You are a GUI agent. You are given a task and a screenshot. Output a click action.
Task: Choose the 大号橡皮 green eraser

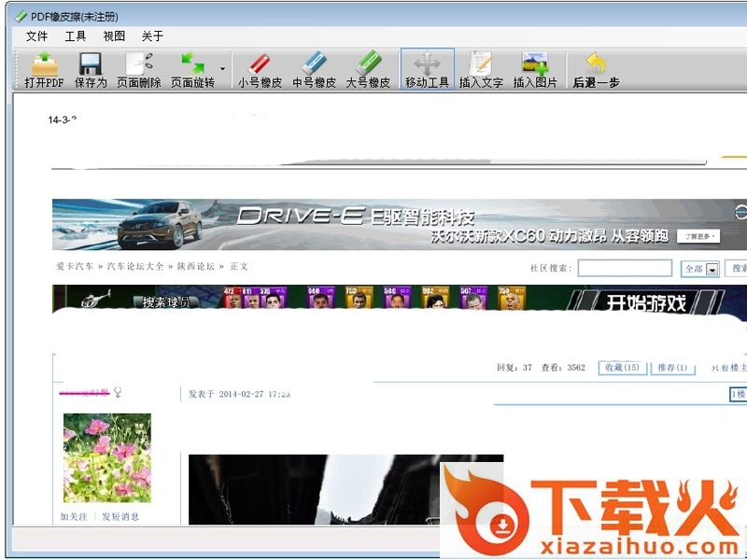[368, 69]
